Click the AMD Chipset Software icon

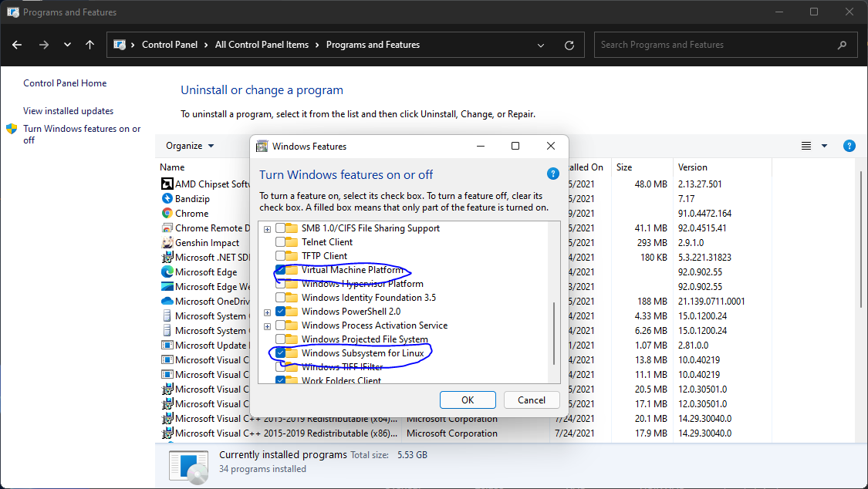point(167,184)
